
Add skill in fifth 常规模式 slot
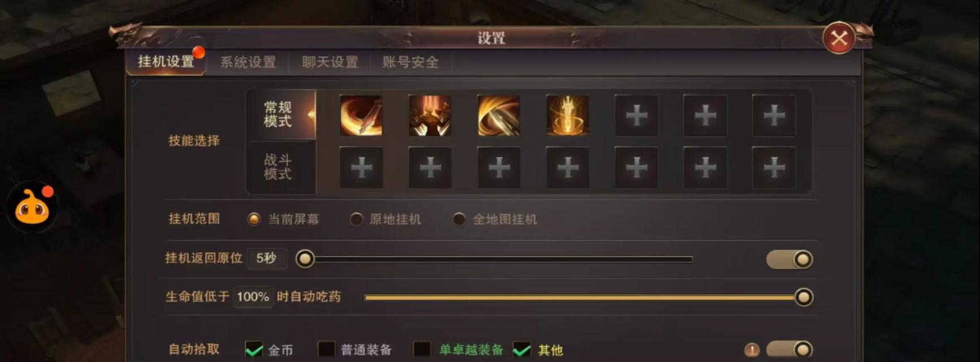click(637, 116)
